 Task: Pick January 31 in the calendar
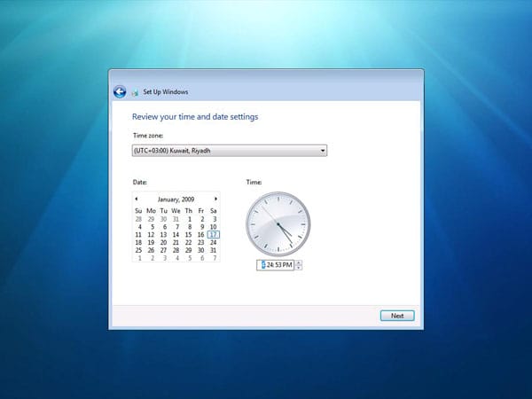pos(214,250)
